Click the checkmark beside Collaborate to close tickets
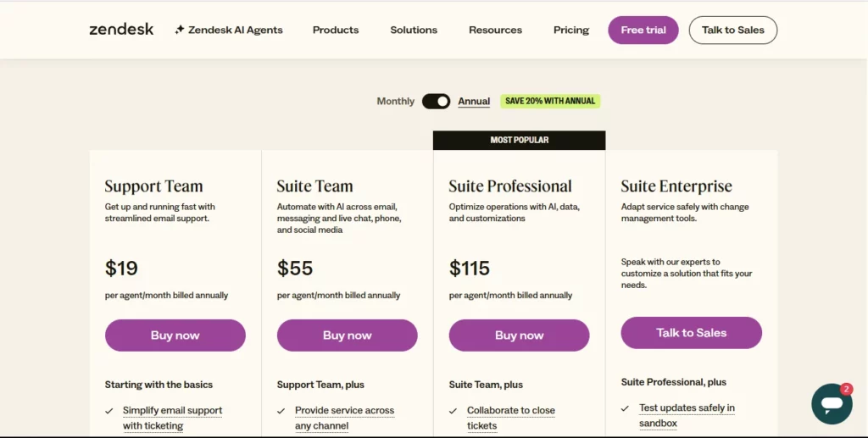Viewport: 868px width, 438px height. coord(453,411)
